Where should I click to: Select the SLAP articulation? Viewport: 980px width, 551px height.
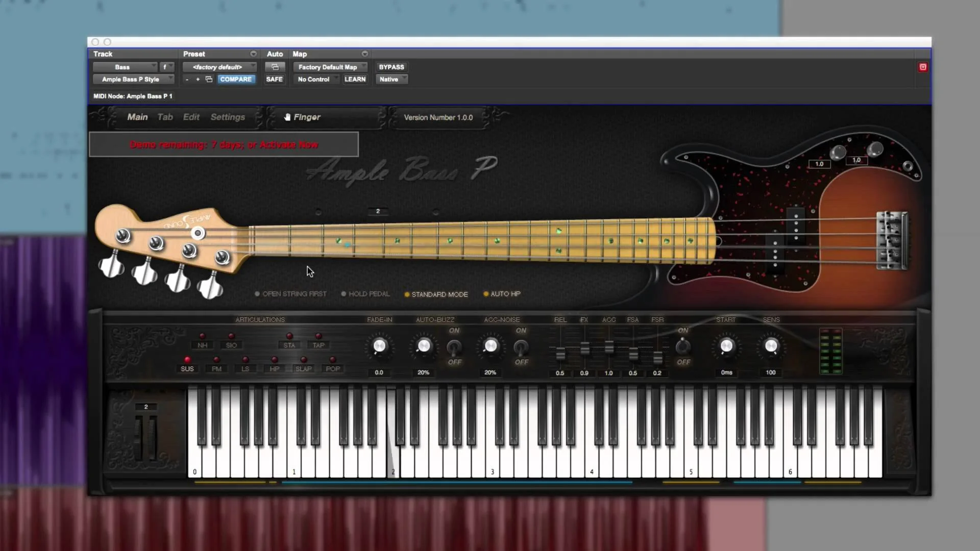coord(303,368)
